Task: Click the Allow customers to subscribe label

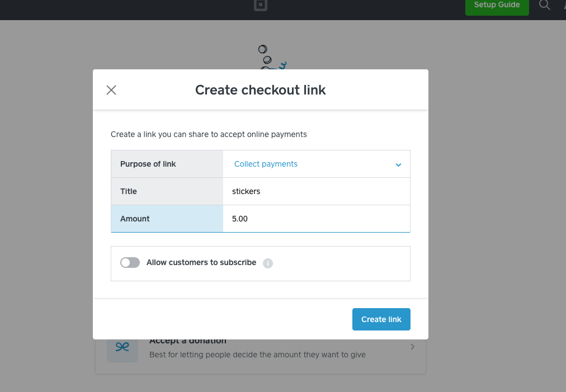Action: (x=201, y=262)
